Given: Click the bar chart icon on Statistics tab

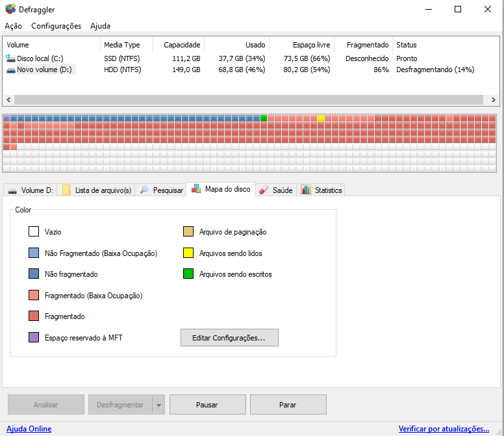Looking at the screenshot, I should coord(306,190).
